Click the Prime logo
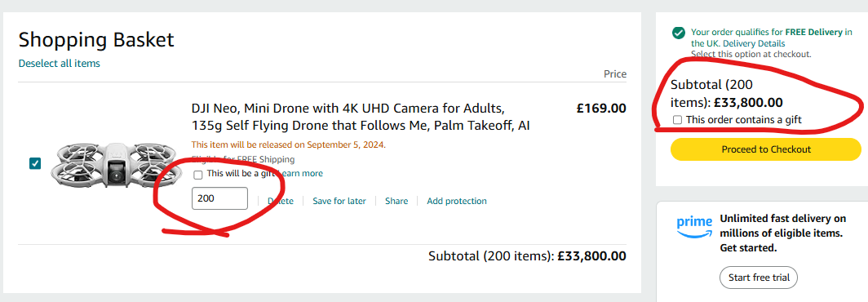Viewport: 868px width, 302px height. pyautogui.click(x=694, y=227)
